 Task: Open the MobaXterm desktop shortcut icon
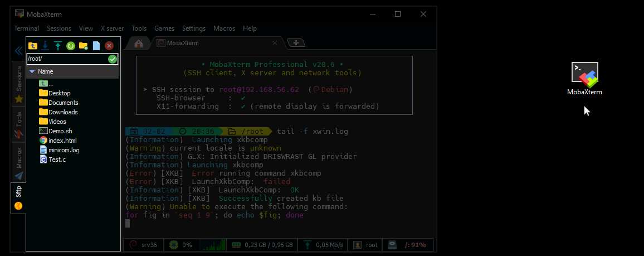[585, 79]
